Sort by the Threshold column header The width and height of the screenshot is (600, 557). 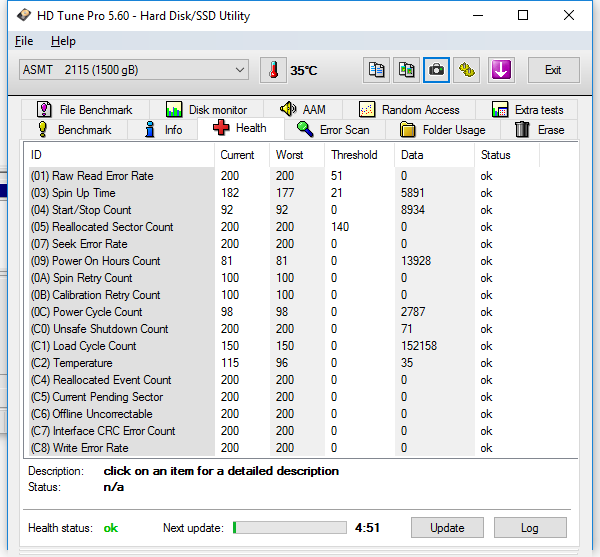[x=355, y=155]
